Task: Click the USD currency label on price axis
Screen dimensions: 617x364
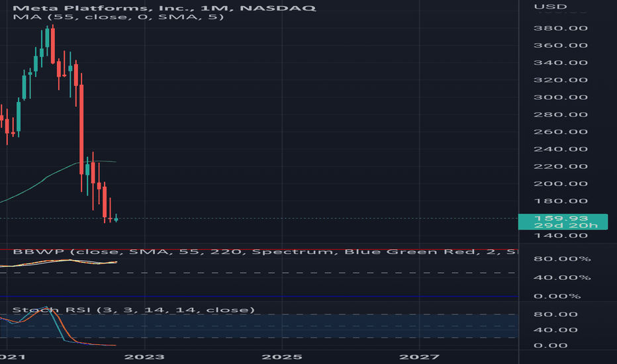Action: (550, 7)
